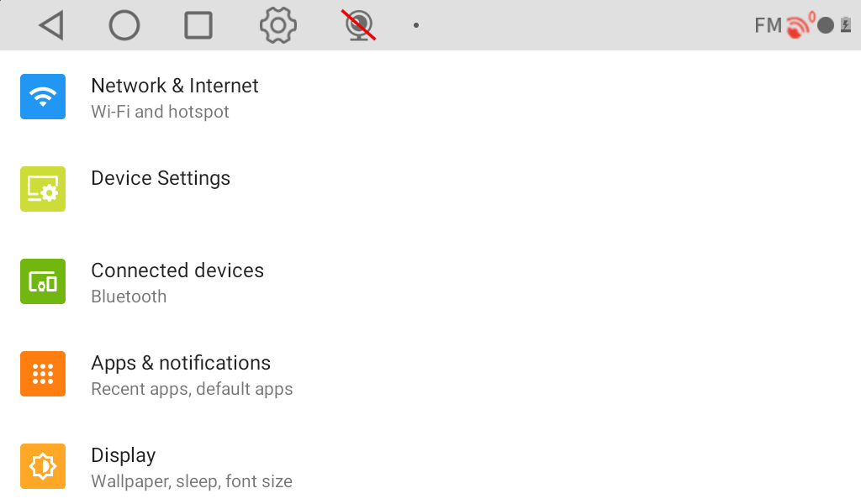Open Network & Internet settings
861x504 pixels.
(x=430, y=97)
